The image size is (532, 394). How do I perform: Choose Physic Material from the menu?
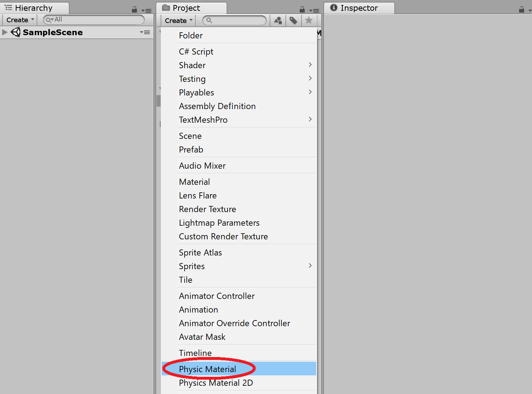pyautogui.click(x=208, y=369)
